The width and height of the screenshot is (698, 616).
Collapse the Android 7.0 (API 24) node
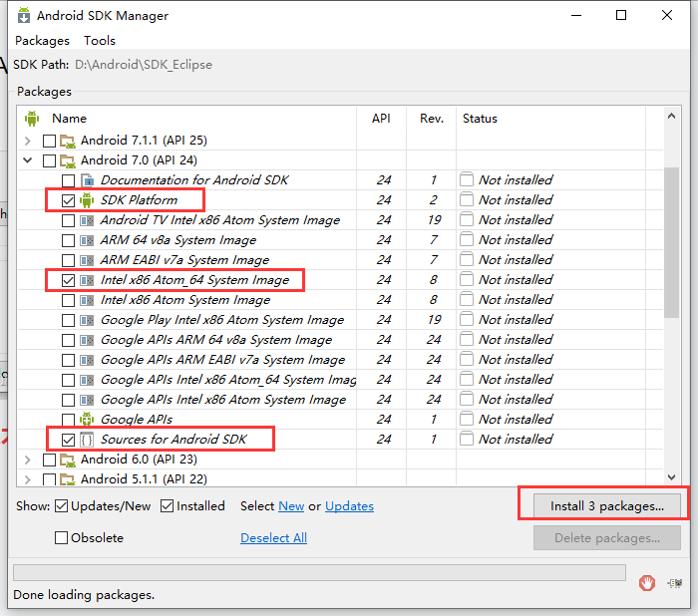(28, 160)
